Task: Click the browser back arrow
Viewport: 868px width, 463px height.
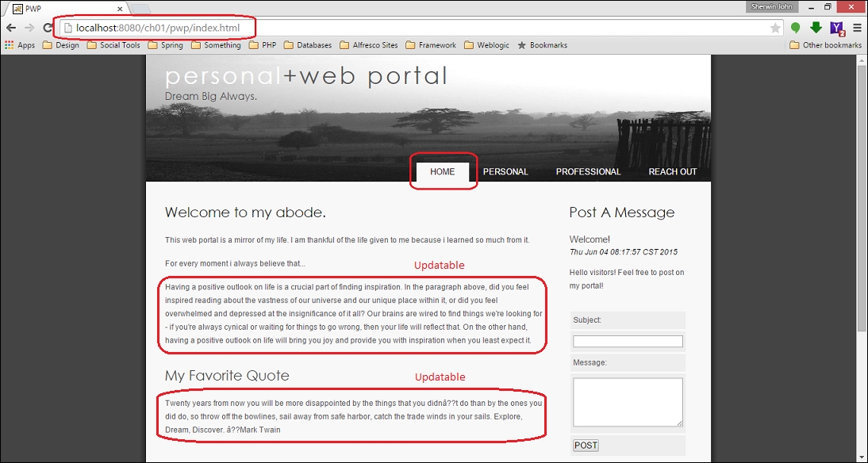Action: click(11, 28)
